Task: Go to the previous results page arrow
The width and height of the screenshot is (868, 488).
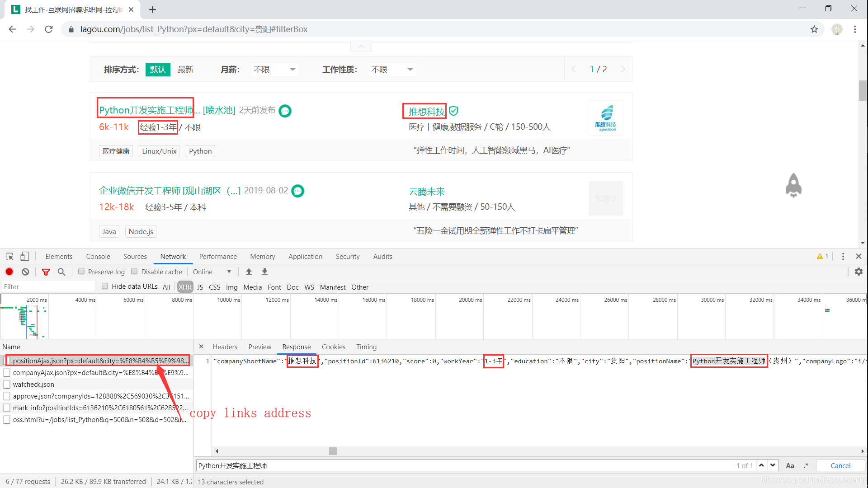Action: (x=574, y=69)
